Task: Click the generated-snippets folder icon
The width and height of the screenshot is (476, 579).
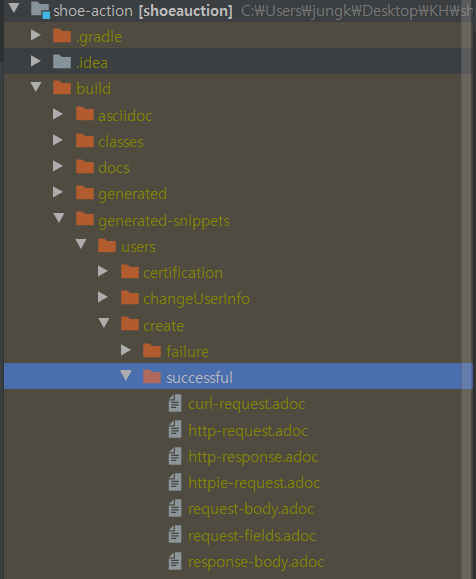Action: [85, 219]
